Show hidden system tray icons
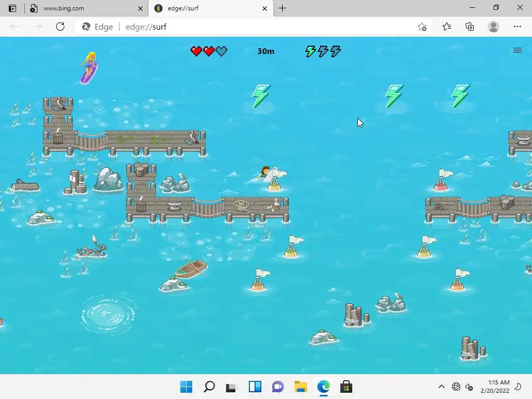 click(x=442, y=387)
